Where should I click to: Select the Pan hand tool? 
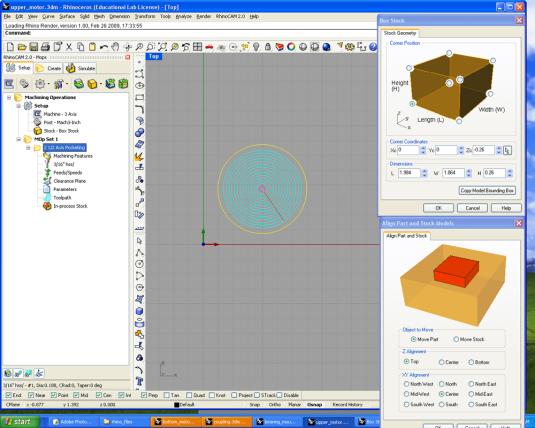tap(116, 47)
